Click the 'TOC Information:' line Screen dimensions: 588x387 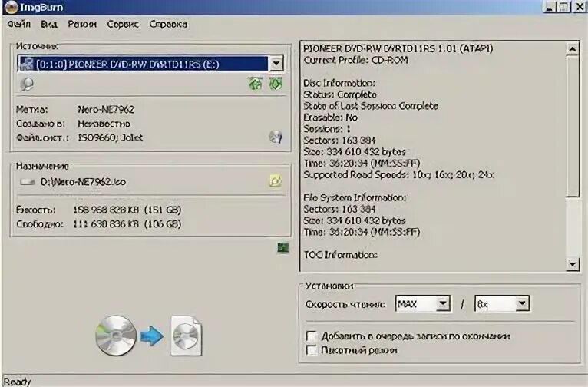pos(341,255)
